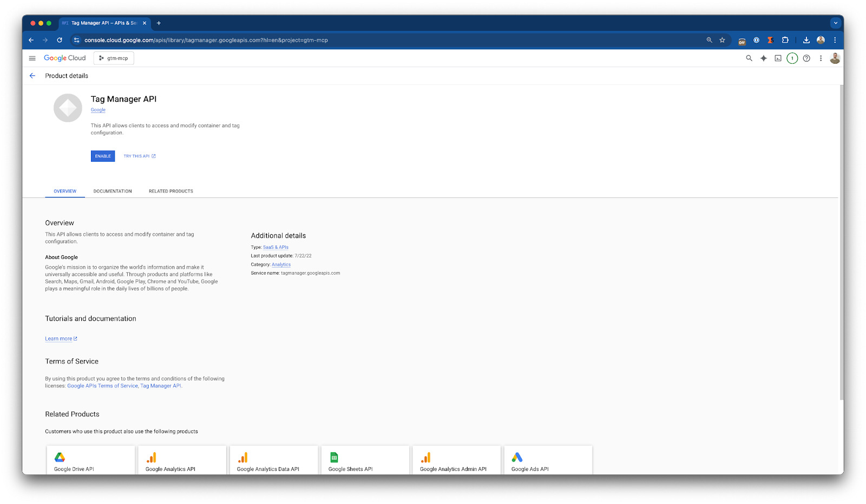The height and width of the screenshot is (504, 866).
Task: Expand the tab search chevron dropdown
Action: point(836,23)
